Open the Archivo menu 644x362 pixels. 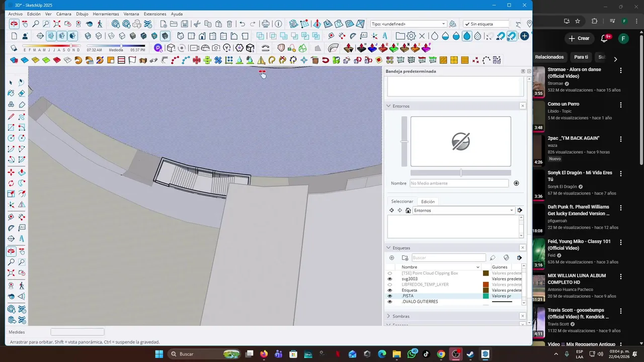click(x=15, y=14)
